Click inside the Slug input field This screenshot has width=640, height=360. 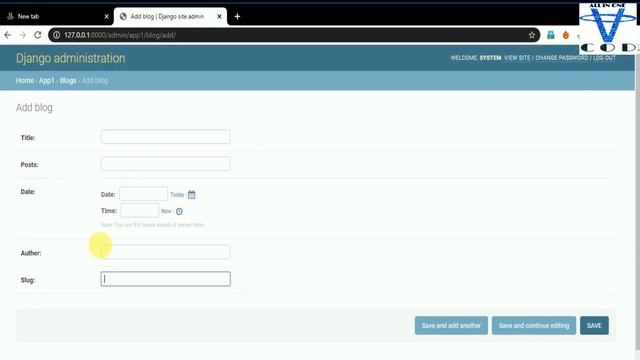(x=165, y=279)
